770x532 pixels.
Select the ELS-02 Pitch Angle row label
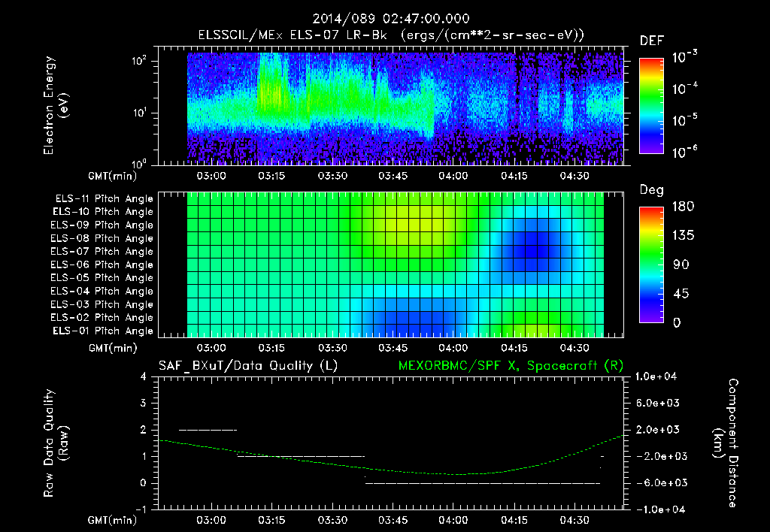pos(102,318)
